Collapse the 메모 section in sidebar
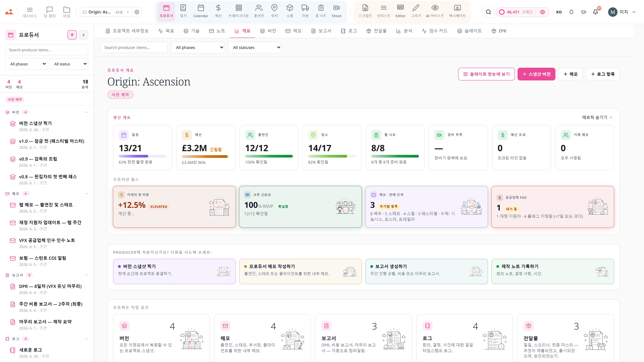Screen dimensions: 644x362 coord(87,194)
